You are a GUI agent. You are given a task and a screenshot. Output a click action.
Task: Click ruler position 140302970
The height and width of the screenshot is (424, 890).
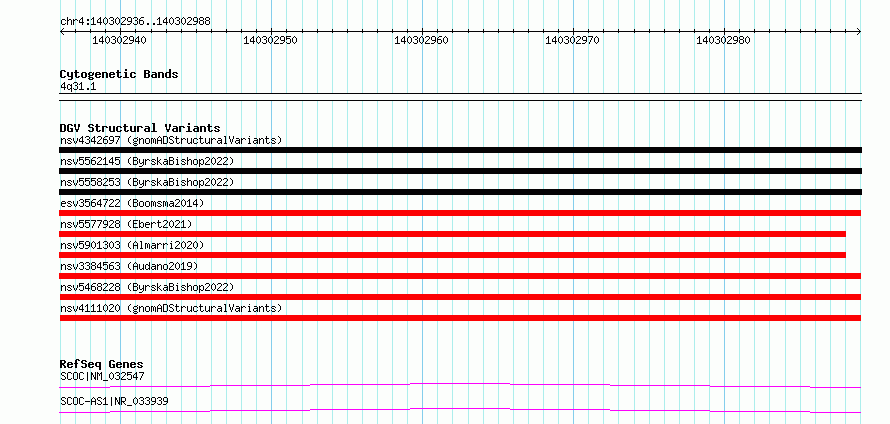pyautogui.click(x=572, y=40)
